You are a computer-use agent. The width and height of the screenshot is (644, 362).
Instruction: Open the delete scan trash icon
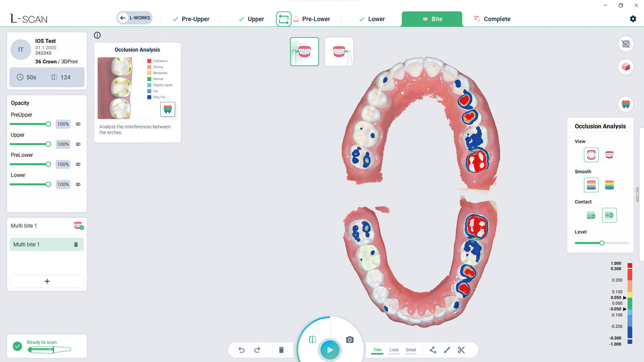[282, 350]
